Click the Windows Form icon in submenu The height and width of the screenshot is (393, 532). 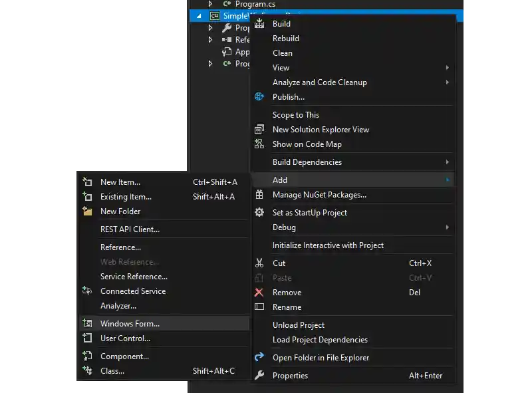coord(87,324)
